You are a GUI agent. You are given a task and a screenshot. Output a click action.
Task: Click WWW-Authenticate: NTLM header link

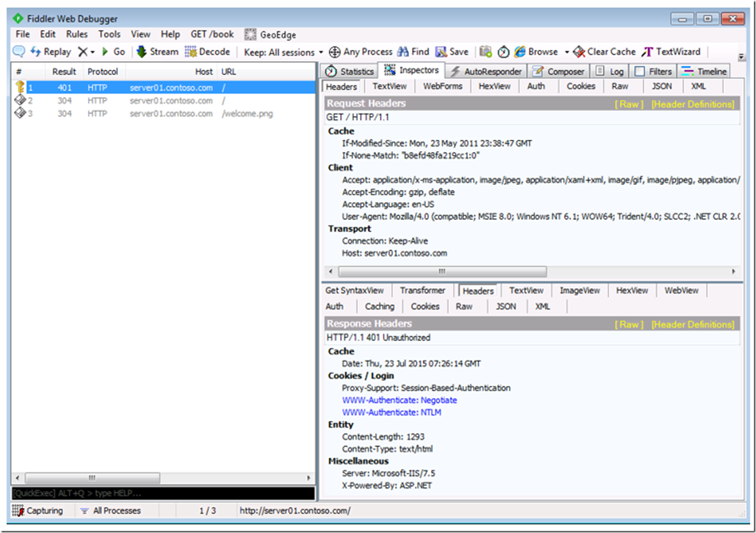coord(392,412)
